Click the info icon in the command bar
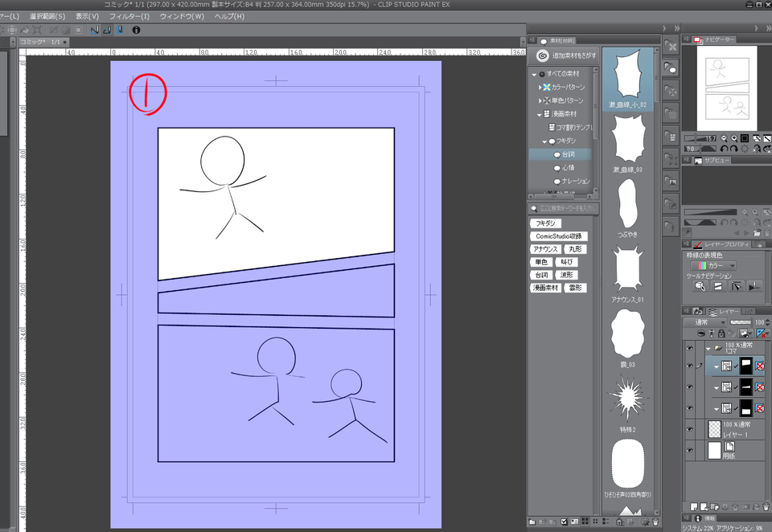 tap(136, 30)
